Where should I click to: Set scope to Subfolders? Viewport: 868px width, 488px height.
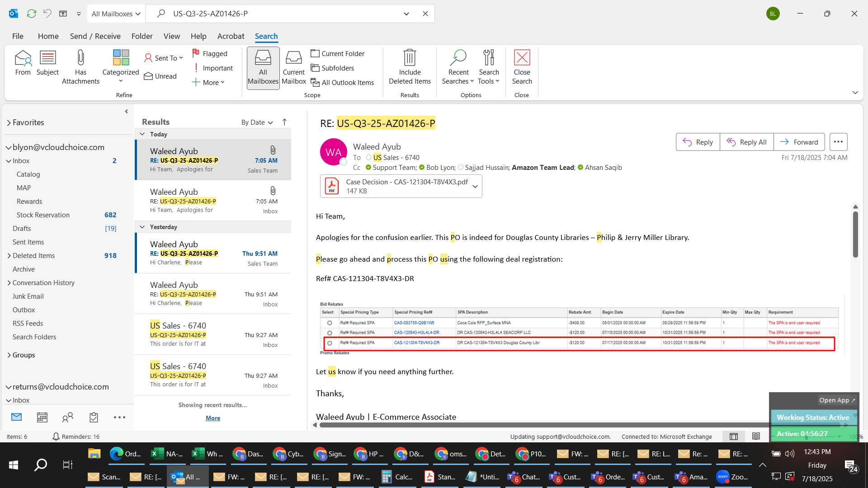click(332, 68)
